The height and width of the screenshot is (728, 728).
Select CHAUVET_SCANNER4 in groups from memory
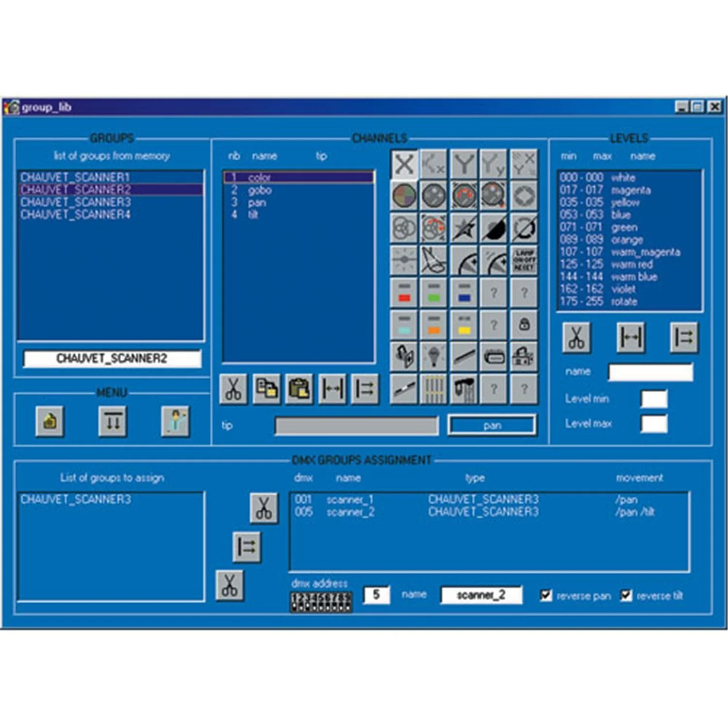111,215
